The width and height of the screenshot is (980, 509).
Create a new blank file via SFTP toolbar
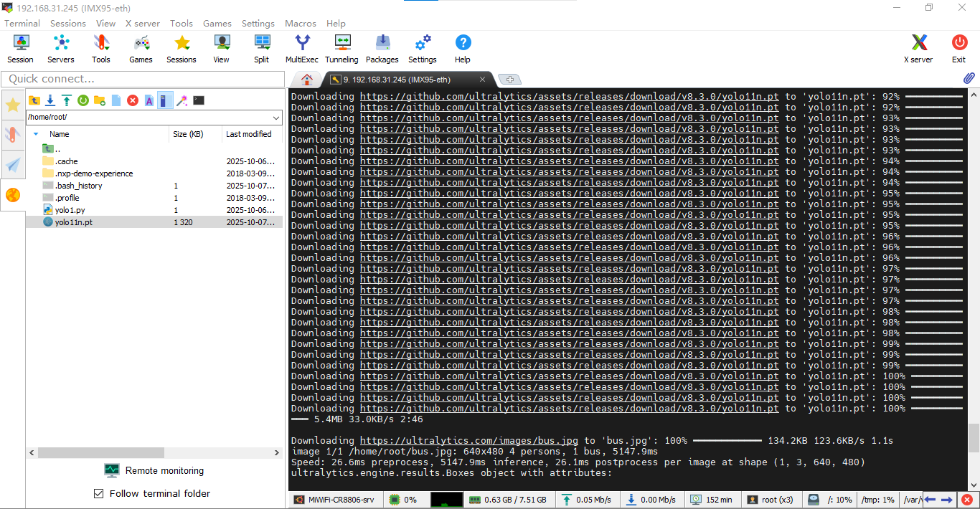click(116, 100)
